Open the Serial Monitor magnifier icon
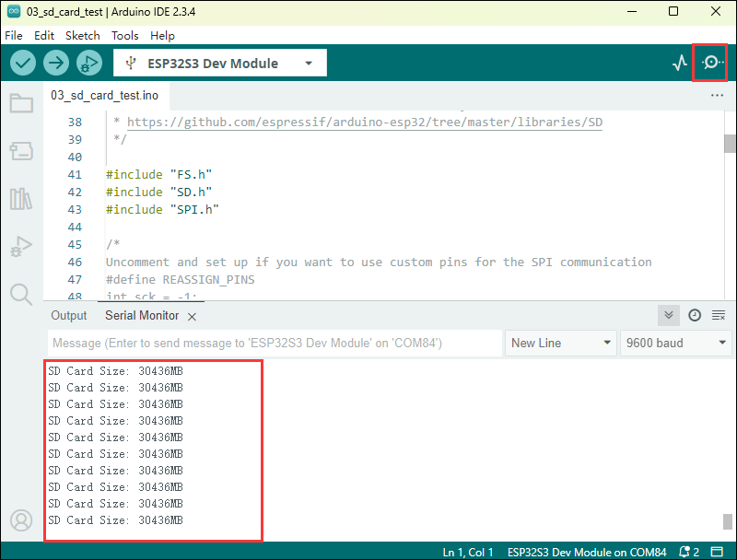This screenshot has height=560, width=737. tap(711, 63)
